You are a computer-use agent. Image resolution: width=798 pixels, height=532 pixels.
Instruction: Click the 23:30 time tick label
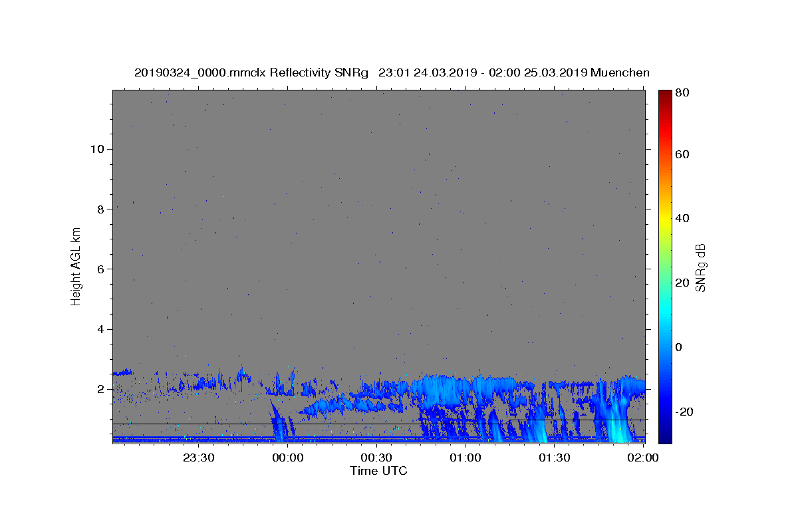(x=199, y=458)
